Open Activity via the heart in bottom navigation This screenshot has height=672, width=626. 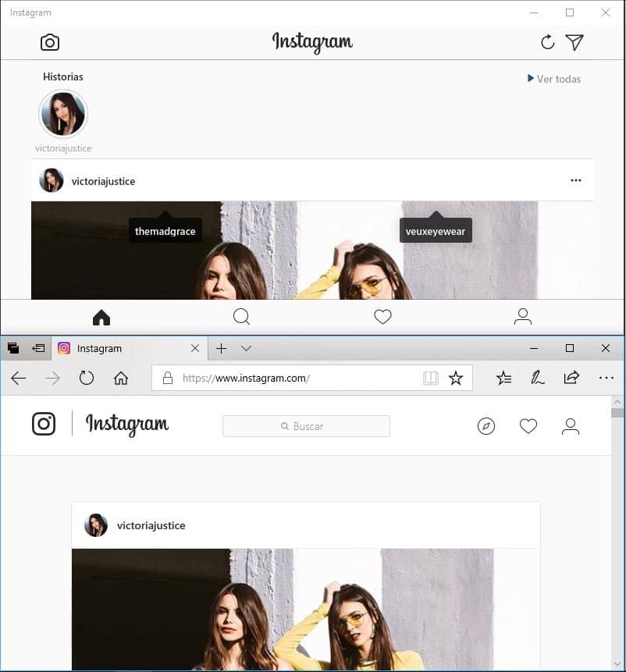point(382,317)
